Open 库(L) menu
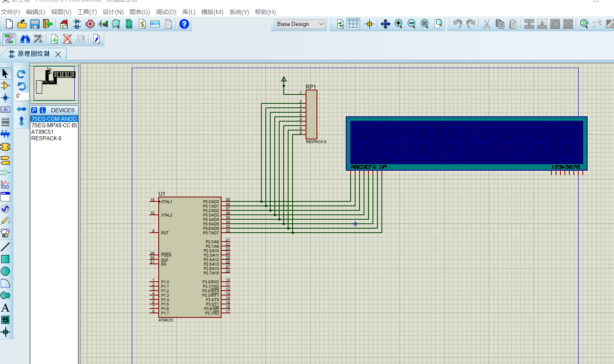The image size is (614, 364). [189, 12]
